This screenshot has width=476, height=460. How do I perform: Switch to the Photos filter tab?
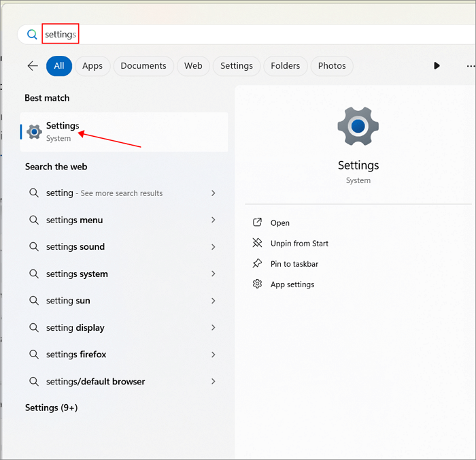coord(332,65)
